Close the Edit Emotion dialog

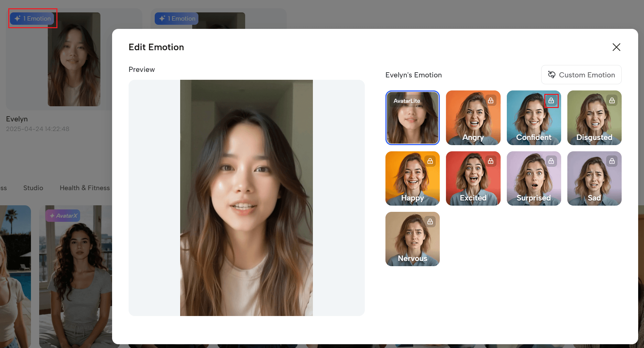(616, 47)
